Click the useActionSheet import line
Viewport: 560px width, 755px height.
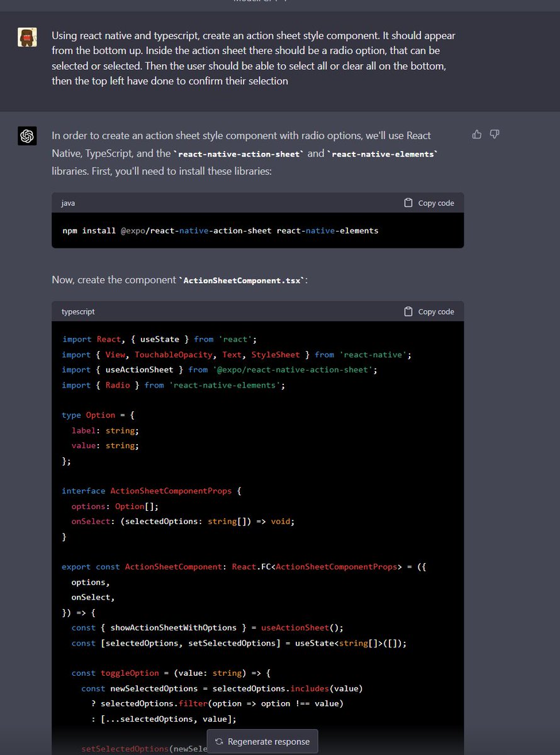(x=214, y=369)
